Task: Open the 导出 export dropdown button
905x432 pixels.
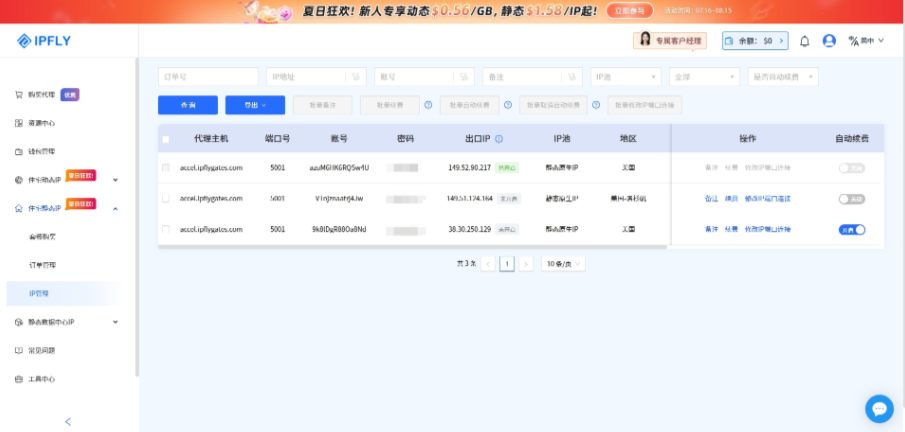Action: click(255, 105)
